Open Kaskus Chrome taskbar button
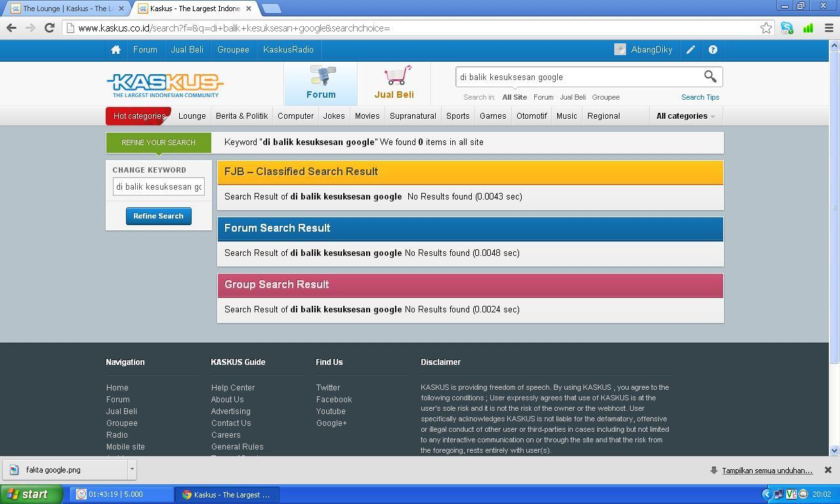This screenshot has width=840, height=504. click(x=227, y=495)
